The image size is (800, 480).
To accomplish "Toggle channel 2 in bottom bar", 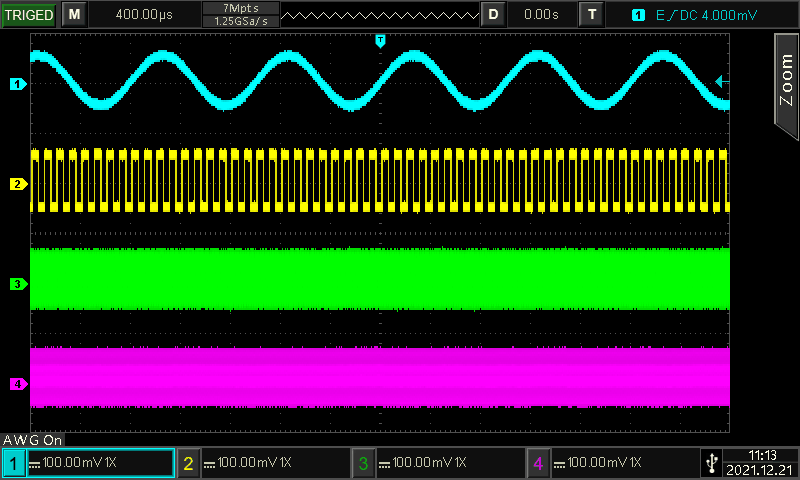I will tap(263, 463).
